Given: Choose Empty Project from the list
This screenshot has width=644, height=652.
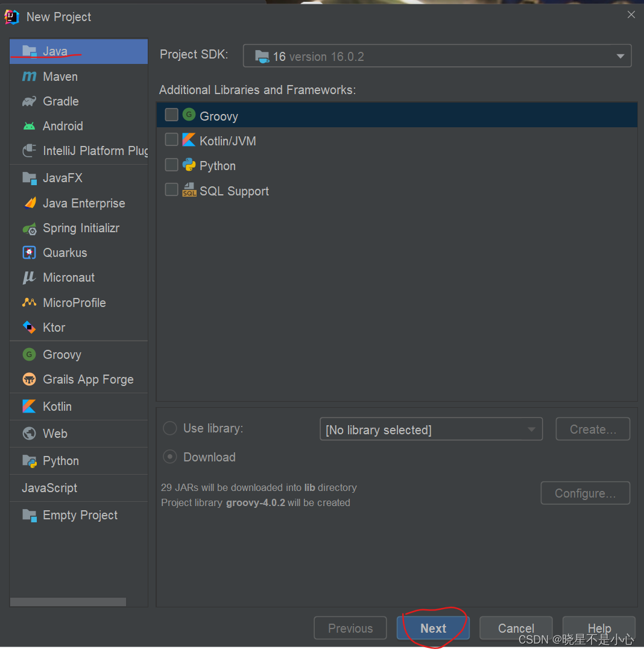Looking at the screenshot, I should [80, 515].
